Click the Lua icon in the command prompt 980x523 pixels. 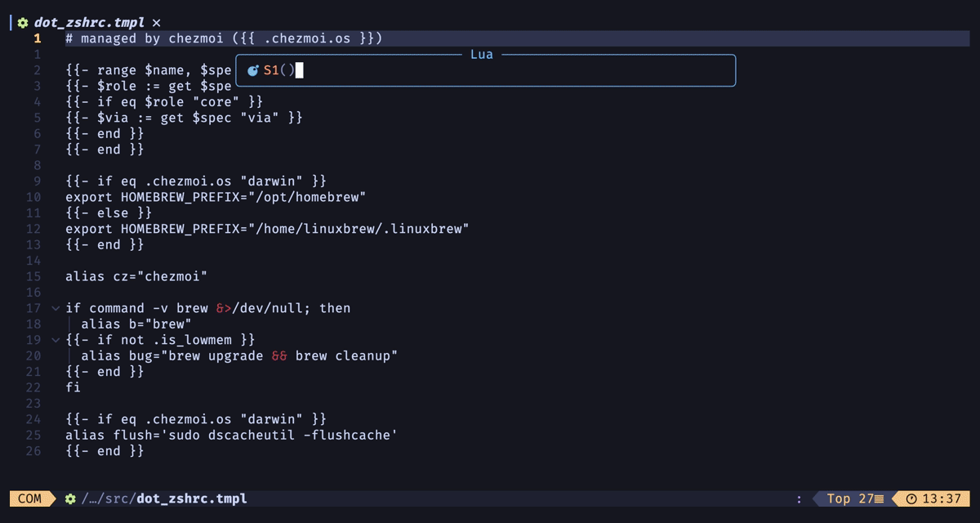click(253, 70)
